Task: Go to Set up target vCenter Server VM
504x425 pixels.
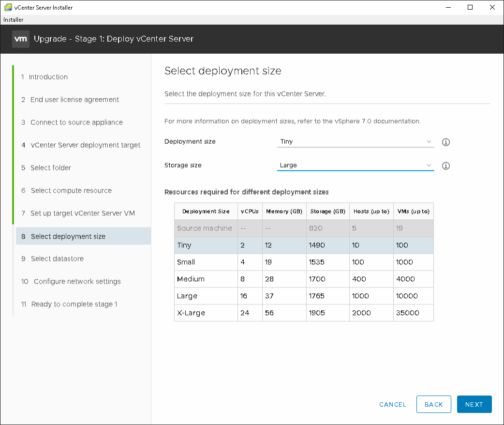Action: tap(82, 213)
